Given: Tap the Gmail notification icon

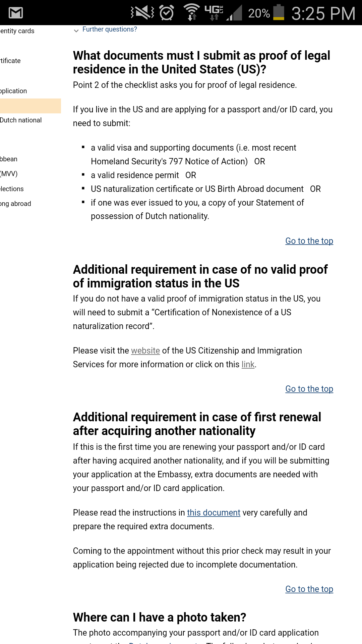Looking at the screenshot, I should [16, 13].
